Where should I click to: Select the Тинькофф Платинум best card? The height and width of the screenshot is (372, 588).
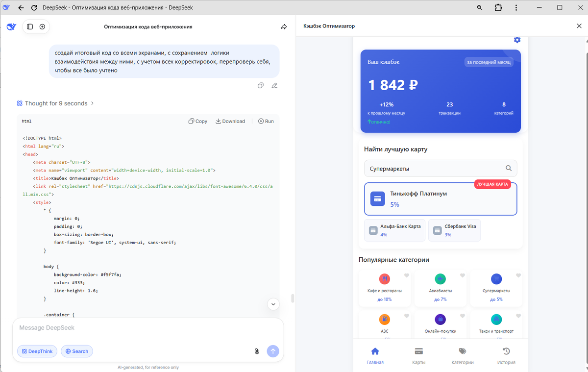[441, 198]
